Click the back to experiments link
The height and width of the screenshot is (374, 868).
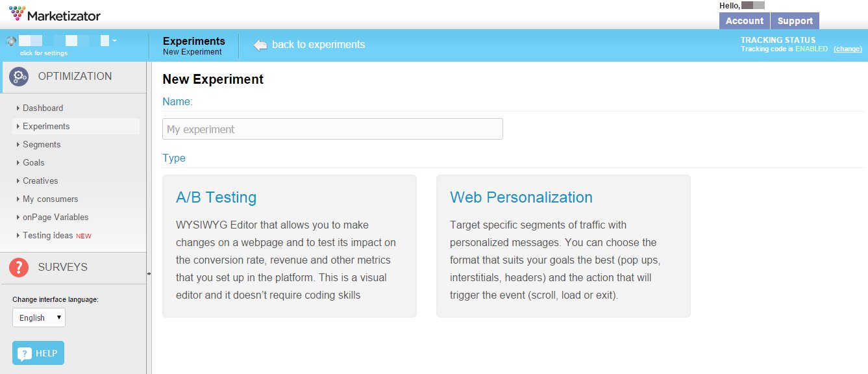(318, 45)
